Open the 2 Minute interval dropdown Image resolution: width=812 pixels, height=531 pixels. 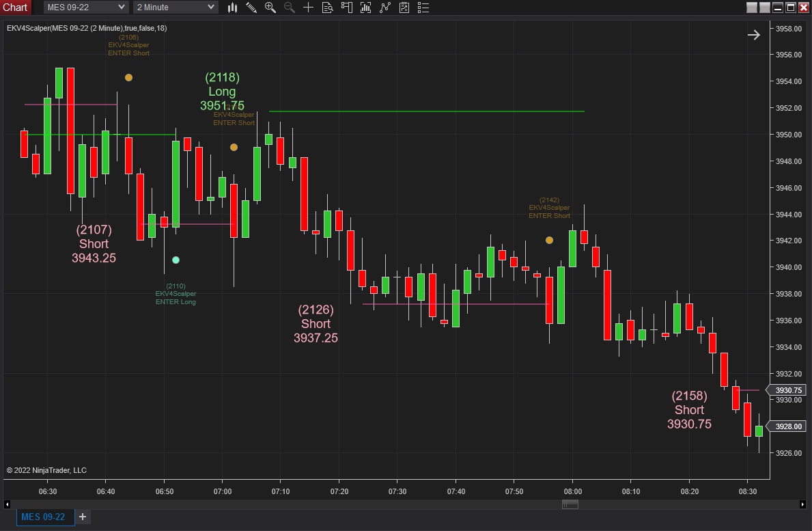pos(176,8)
